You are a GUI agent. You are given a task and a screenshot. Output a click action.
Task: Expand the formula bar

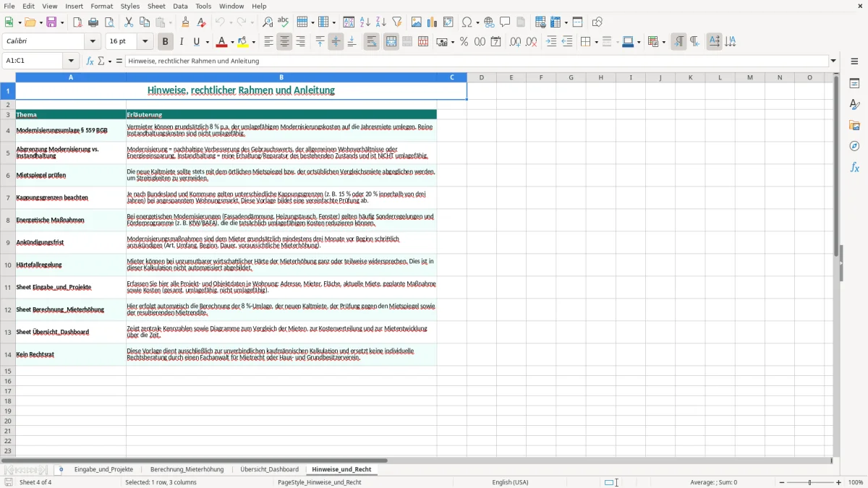click(x=833, y=61)
